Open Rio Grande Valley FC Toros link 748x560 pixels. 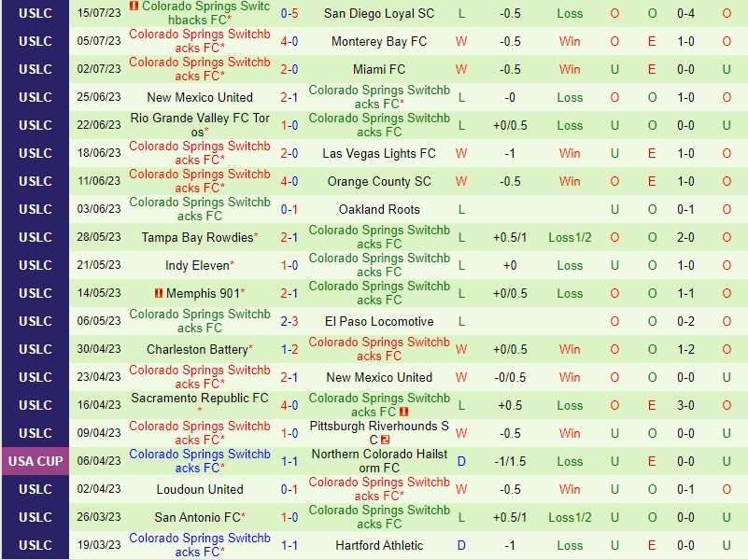pos(200,125)
